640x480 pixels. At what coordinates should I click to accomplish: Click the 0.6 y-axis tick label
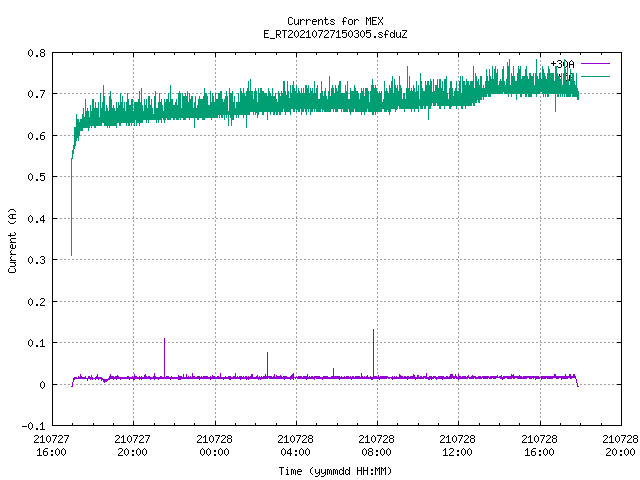[36, 136]
